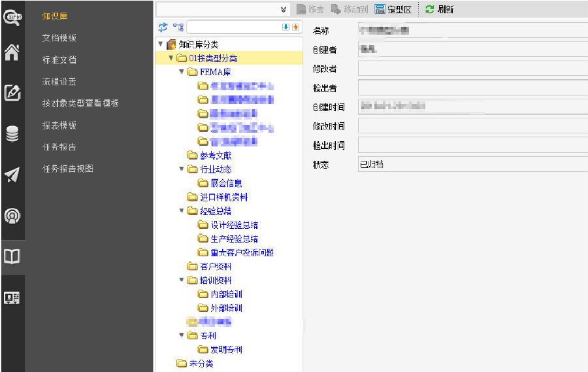Viewport: 588px width, 372px height.
Task: Open the home icon in the sidebar
Action: 12,53
